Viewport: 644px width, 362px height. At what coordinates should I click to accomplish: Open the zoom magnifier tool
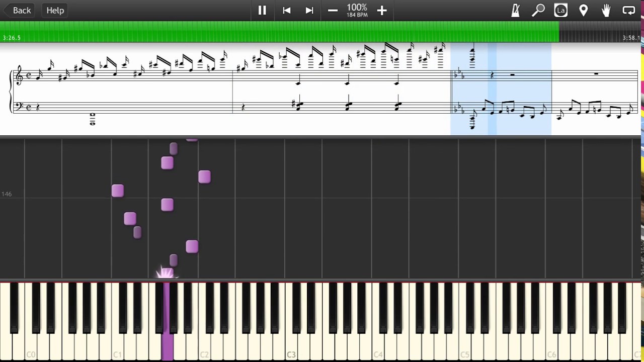[538, 10]
